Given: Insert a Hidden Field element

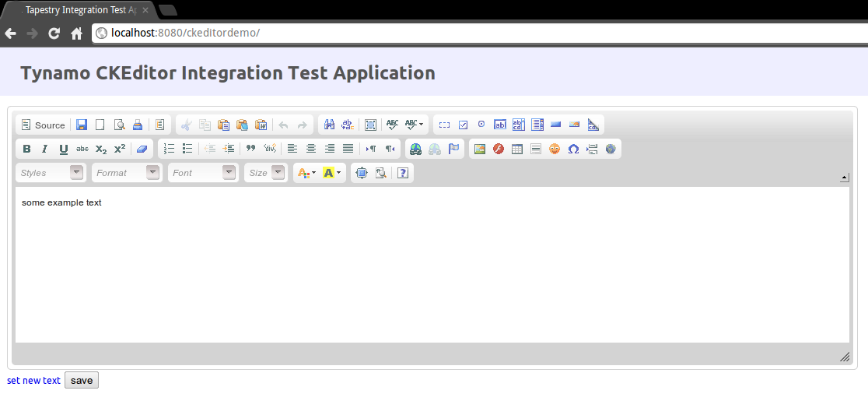Looking at the screenshot, I should click(x=593, y=125).
